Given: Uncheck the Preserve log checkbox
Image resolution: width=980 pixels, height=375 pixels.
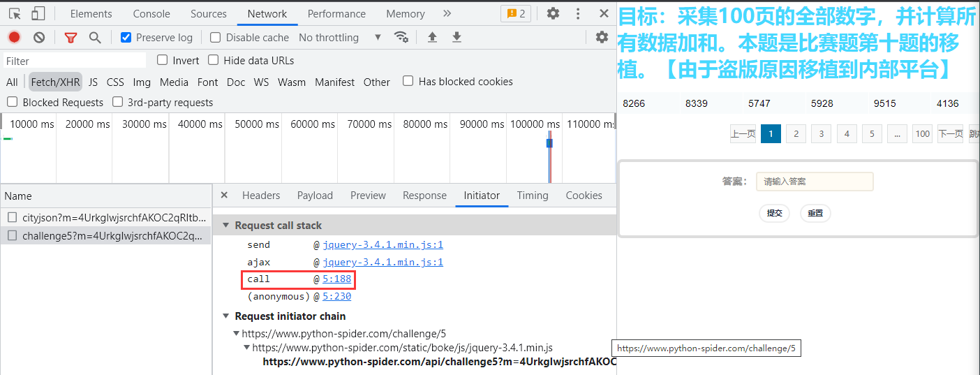Looking at the screenshot, I should point(126,38).
